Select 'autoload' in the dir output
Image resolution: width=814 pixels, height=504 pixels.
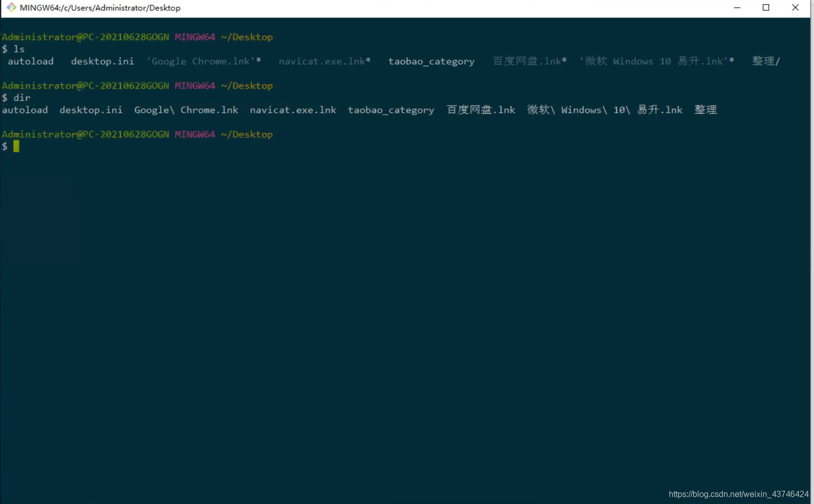pos(25,110)
